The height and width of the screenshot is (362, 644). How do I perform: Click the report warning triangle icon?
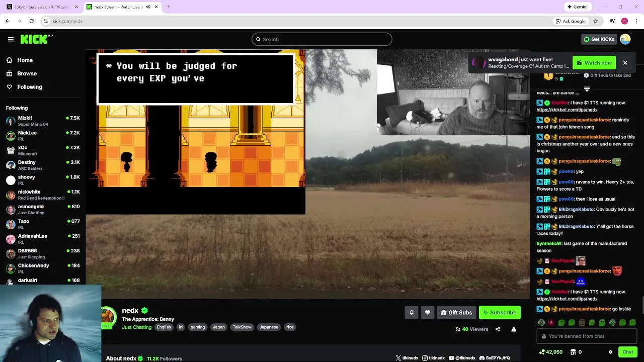click(x=514, y=329)
